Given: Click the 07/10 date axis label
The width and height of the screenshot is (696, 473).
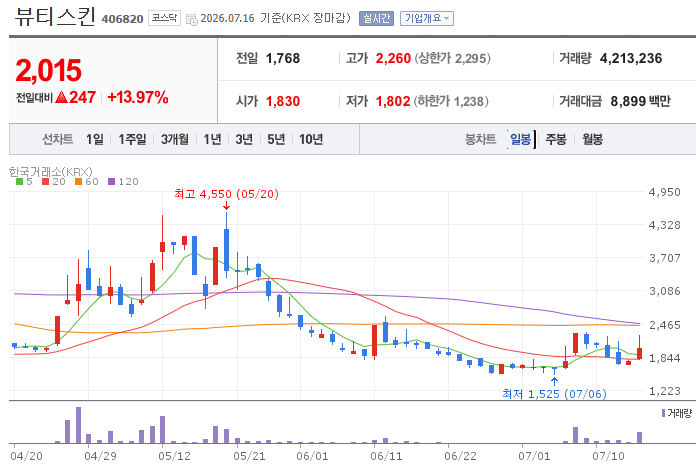Looking at the screenshot, I should click(x=609, y=456).
